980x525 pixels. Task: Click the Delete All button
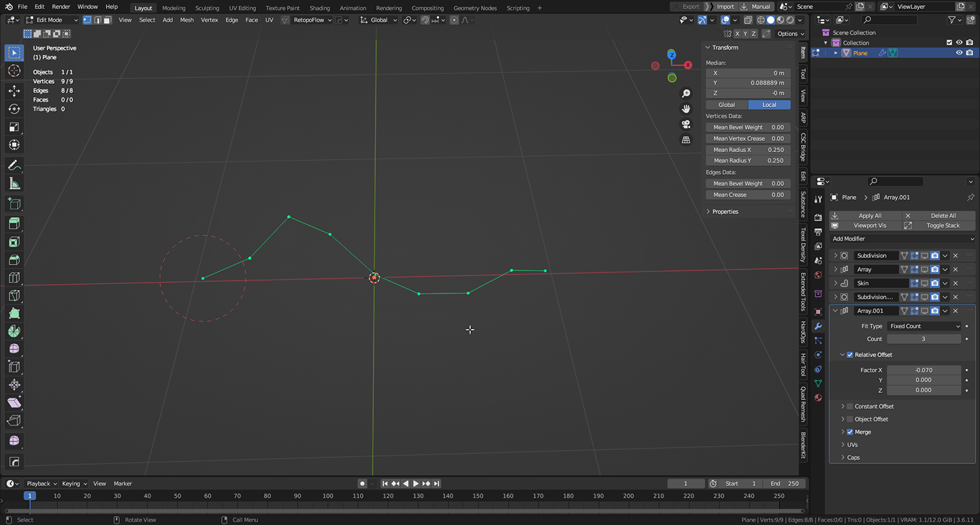coord(943,216)
